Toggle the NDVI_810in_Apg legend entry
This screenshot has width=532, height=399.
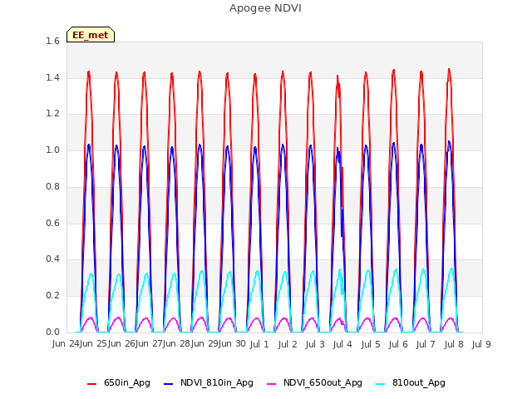coord(209,383)
